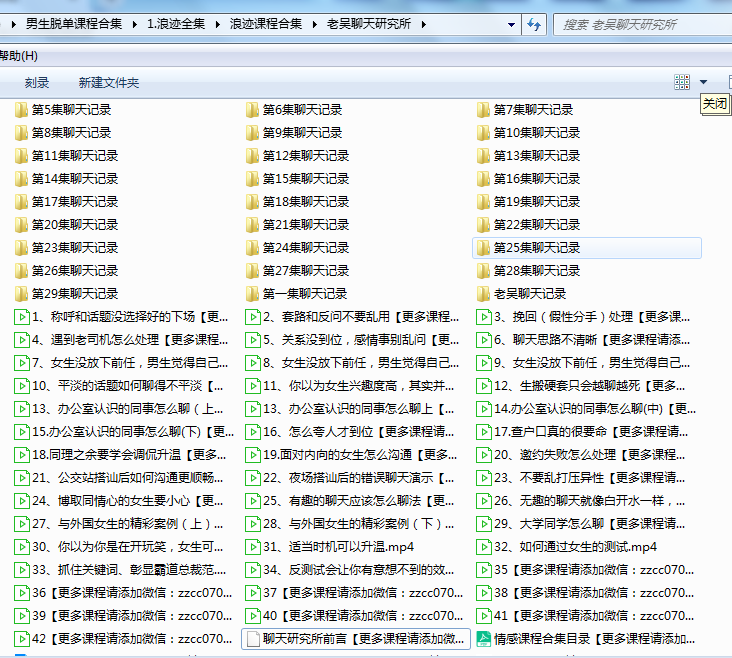Image resolution: width=732 pixels, height=658 pixels.
Task: Open the 老吴聊天记录 folder icon
Action: pyautogui.click(x=483, y=294)
